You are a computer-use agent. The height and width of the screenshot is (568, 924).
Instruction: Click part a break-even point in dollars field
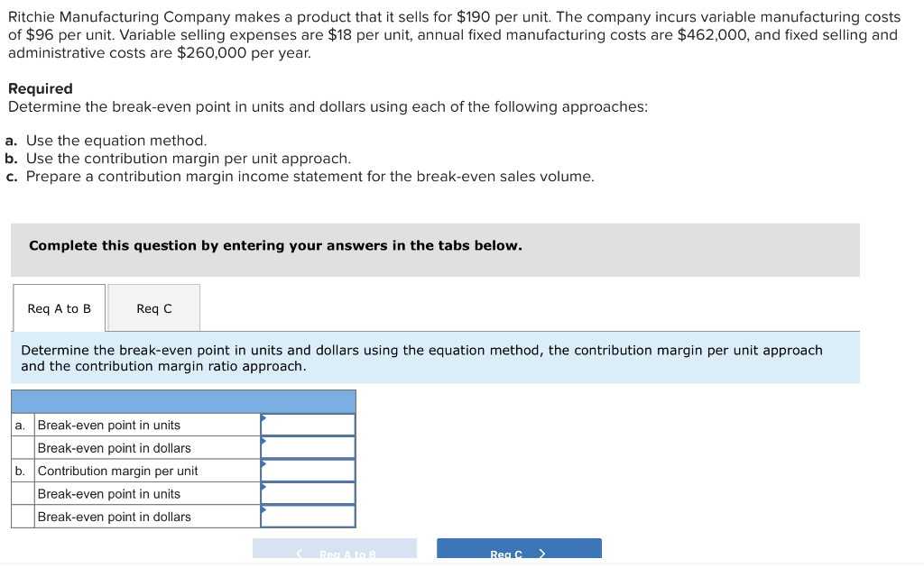coord(309,447)
